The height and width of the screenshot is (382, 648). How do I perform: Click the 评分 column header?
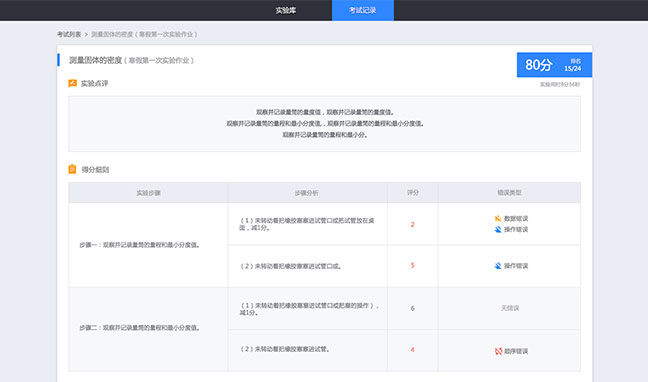(x=412, y=193)
